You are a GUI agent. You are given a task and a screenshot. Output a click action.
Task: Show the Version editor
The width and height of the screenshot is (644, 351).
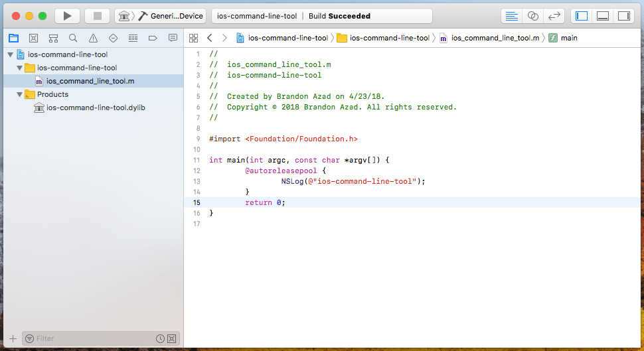(554, 16)
